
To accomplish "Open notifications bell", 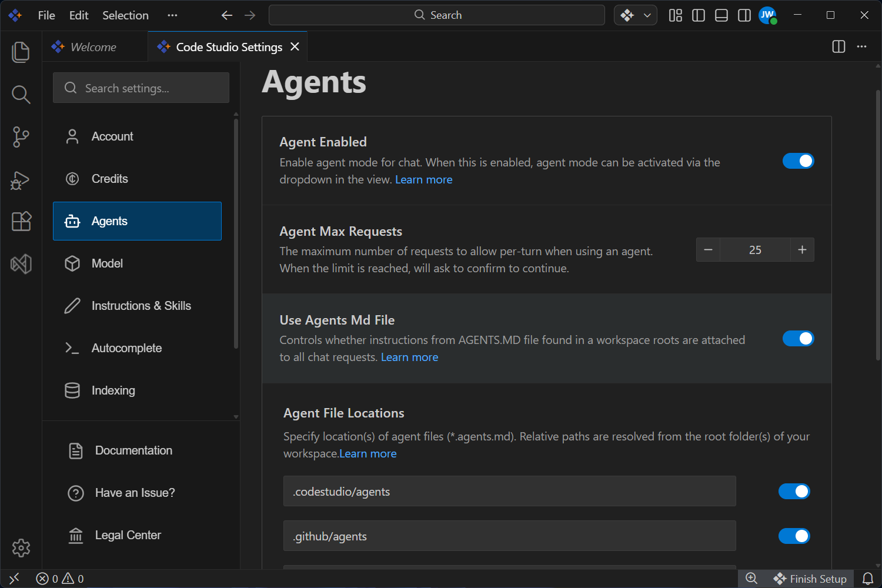I will tap(868, 579).
